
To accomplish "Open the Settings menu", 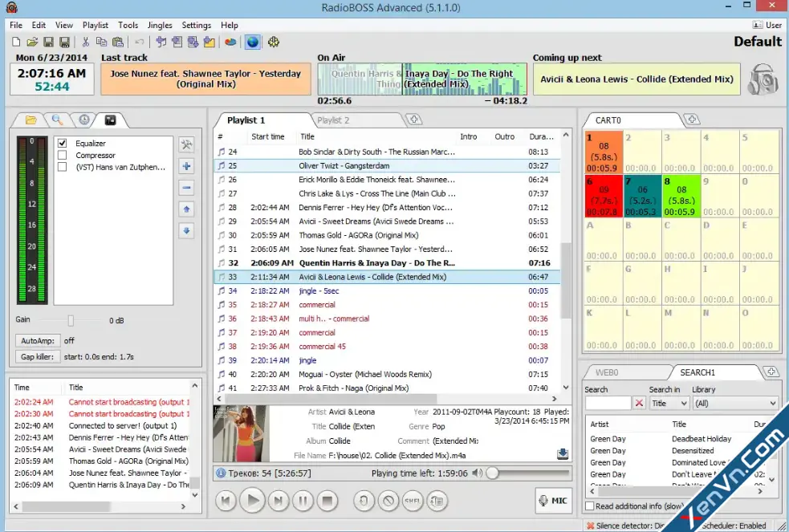I will coord(196,25).
